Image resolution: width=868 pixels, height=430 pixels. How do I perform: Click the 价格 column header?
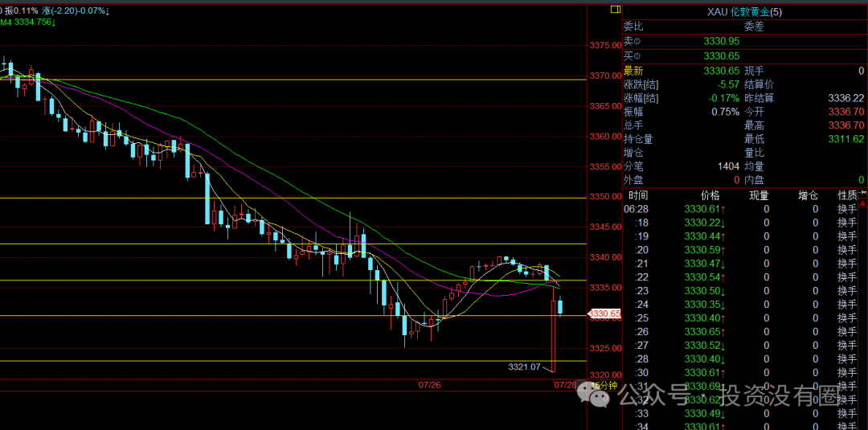[710, 195]
